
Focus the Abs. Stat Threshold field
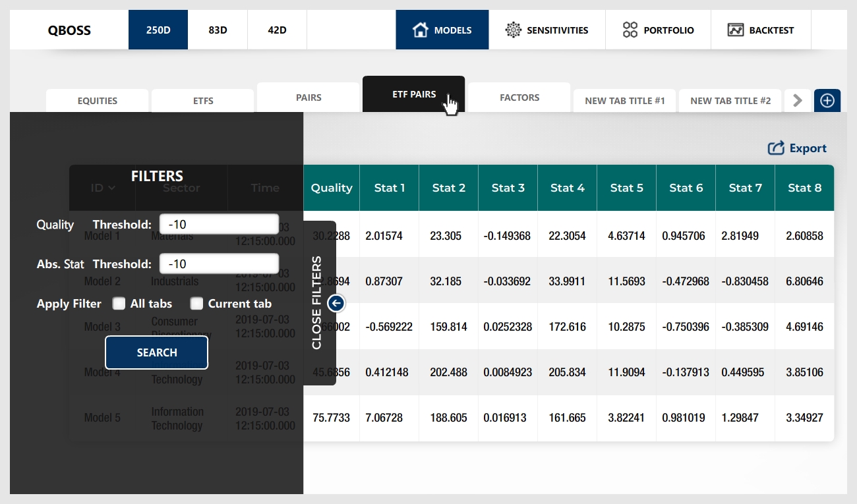219,264
